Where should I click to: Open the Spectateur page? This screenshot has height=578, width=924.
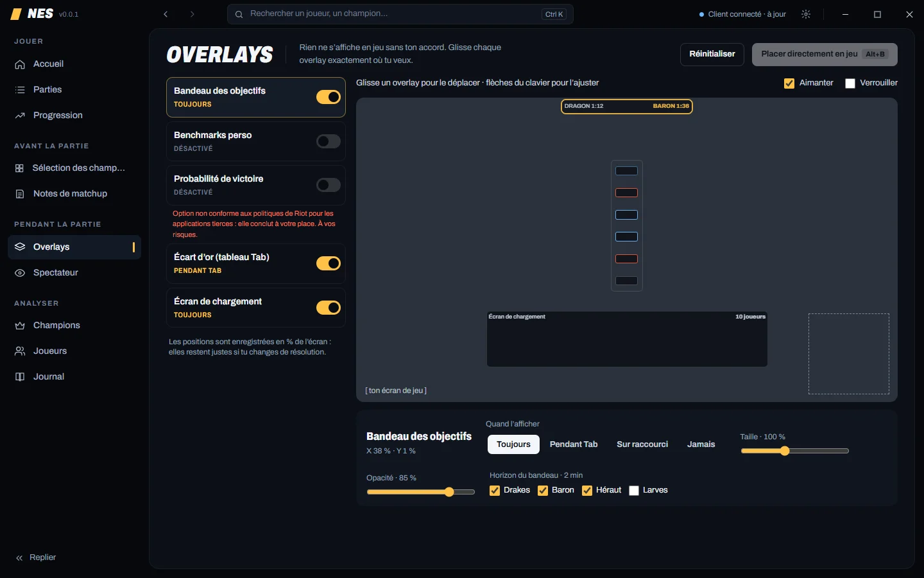click(74, 273)
